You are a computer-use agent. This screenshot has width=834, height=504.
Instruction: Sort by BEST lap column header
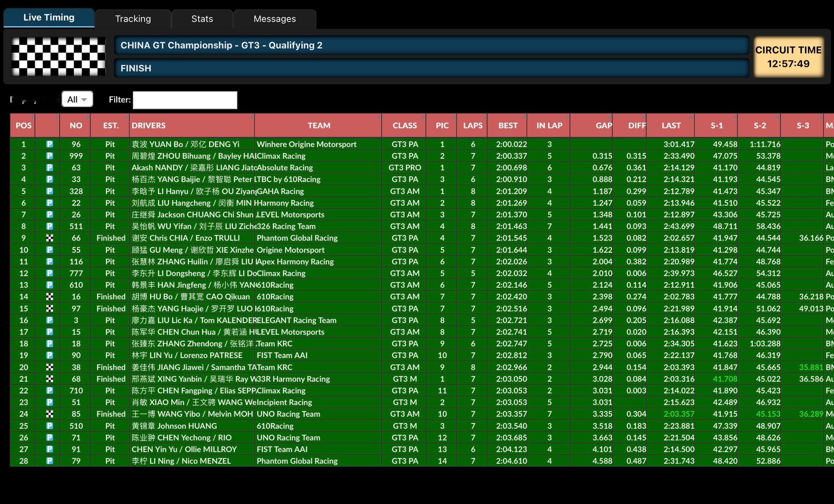[x=507, y=125]
